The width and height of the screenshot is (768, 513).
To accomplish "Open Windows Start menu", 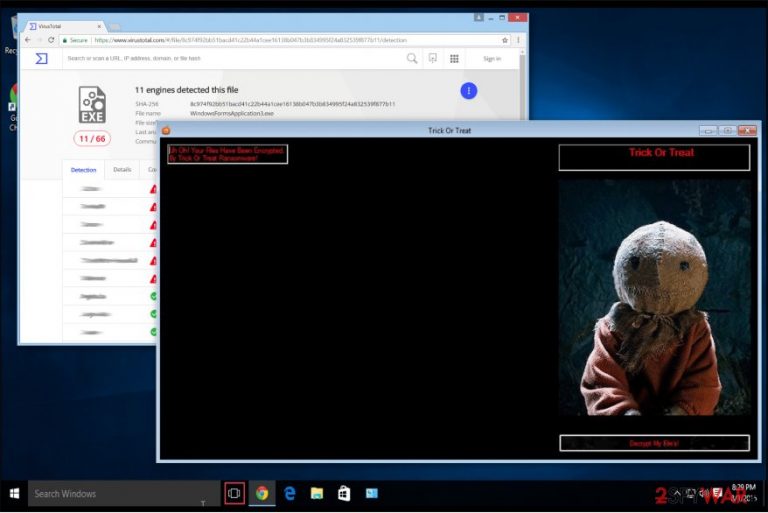I will pos(14,493).
